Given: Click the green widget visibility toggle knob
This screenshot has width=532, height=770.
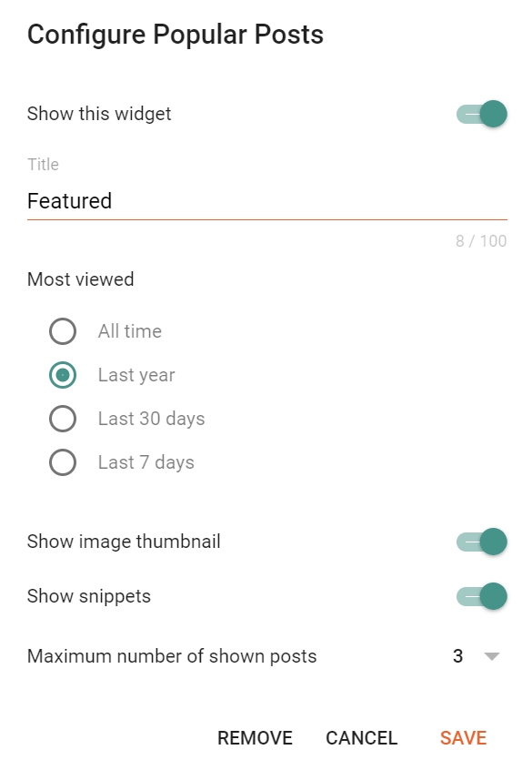Looking at the screenshot, I should (x=495, y=114).
